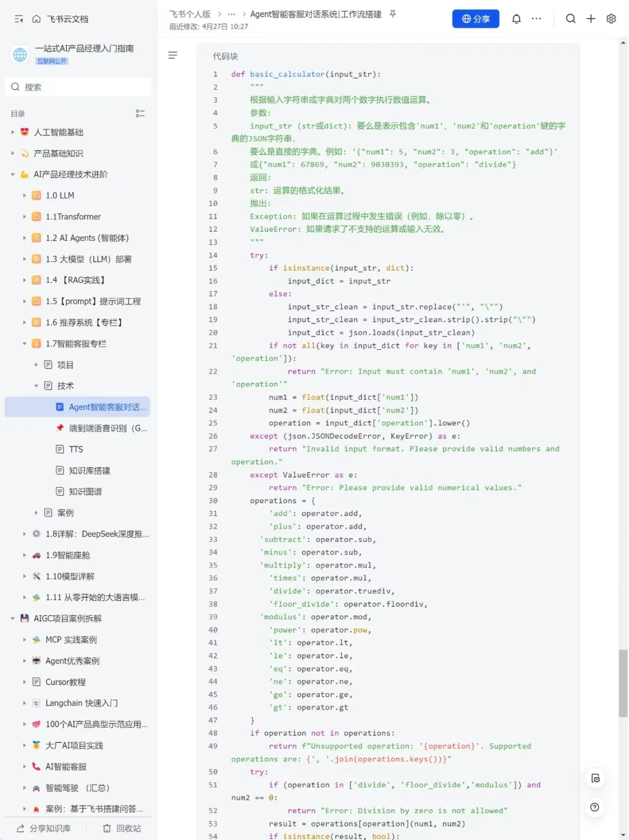Click code line 'def basic_calculator(input_str):'

306,74
